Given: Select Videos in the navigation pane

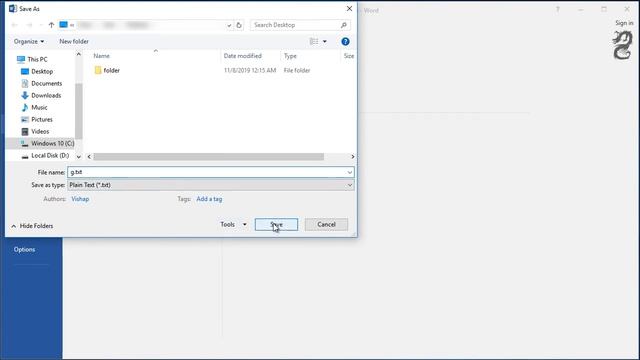Looking at the screenshot, I should (x=40, y=131).
